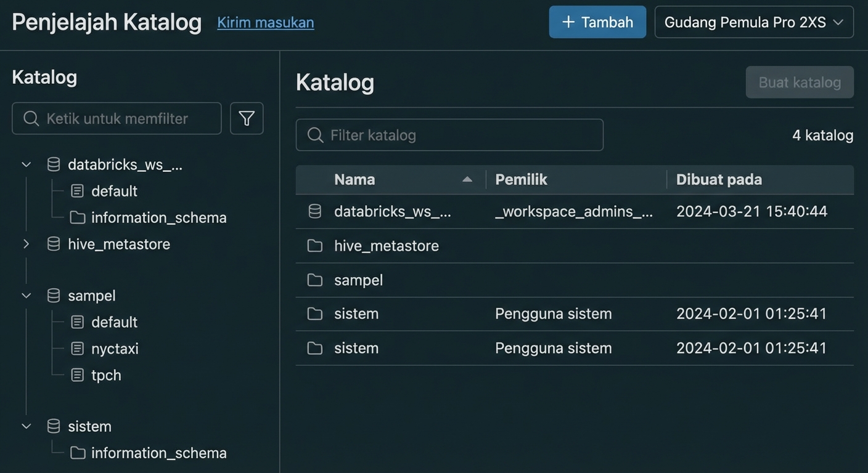Click the folder icon beside information_schema under sistem
The image size is (868, 473).
pyautogui.click(x=77, y=452)
